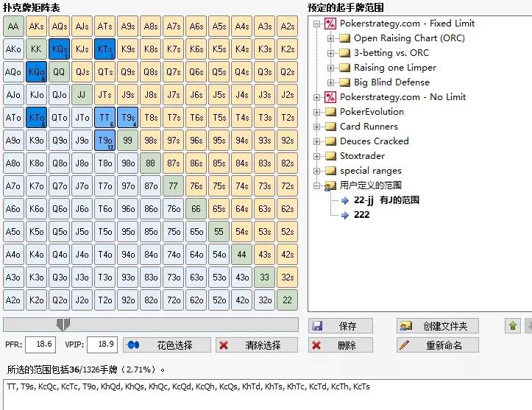This screenshot has width=532, height=410.
Task: Click the 删除 delete button
Action: pyautogui.click(x=341, y=345)
